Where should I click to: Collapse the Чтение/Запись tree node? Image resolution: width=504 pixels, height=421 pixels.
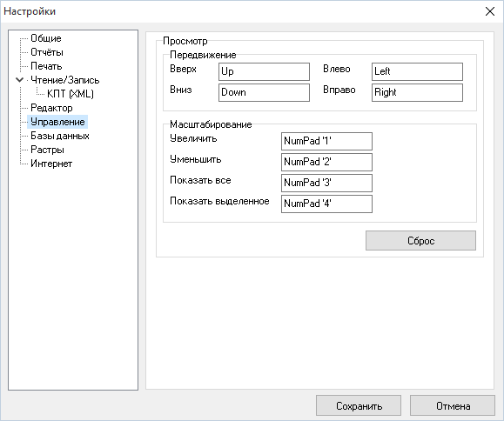(x=20, y=80)
